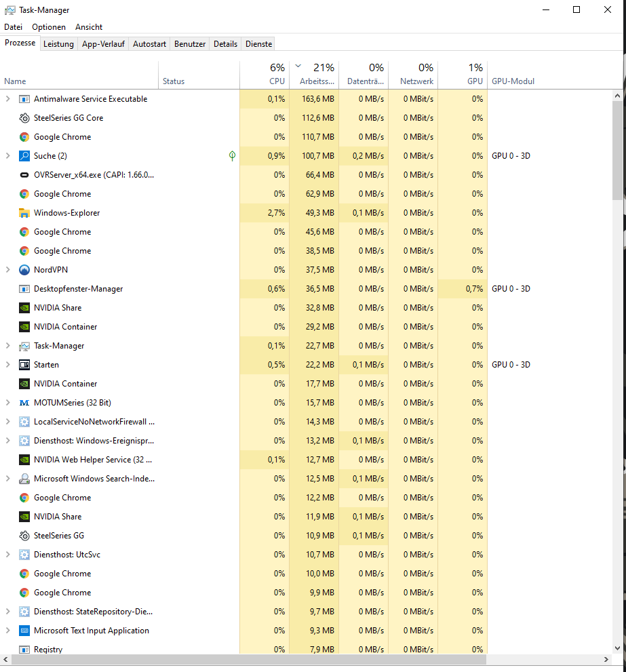Click the Microsoft Text Input Application icon

pyautogui.click(x=24, y=631)
